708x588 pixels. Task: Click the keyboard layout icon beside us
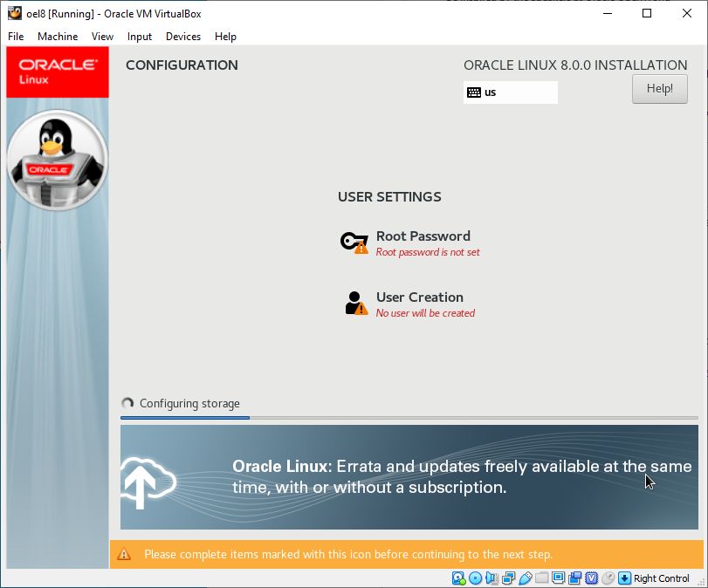[474, 92]
